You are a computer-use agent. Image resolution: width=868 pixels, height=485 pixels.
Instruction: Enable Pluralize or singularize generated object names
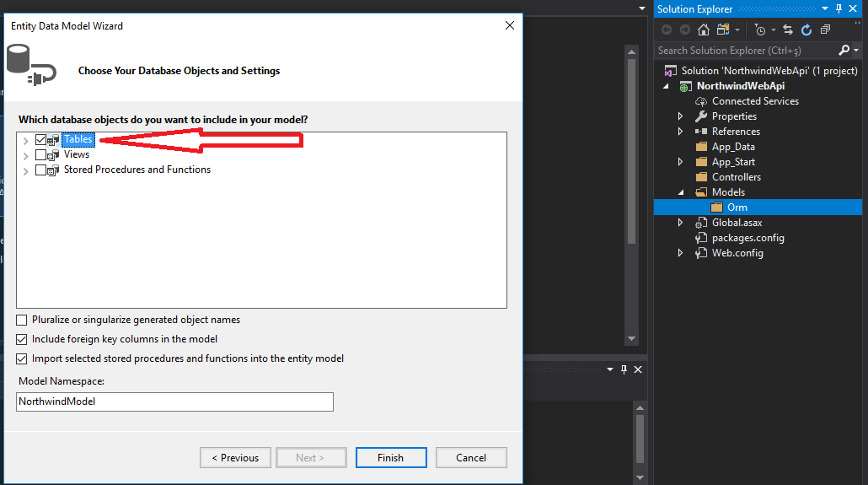pos(22,321)
